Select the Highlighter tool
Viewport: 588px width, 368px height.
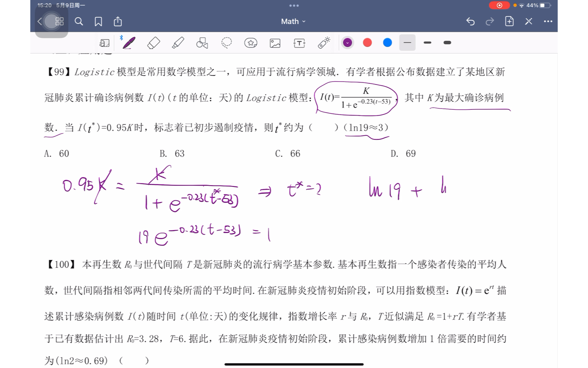(177, 42)
